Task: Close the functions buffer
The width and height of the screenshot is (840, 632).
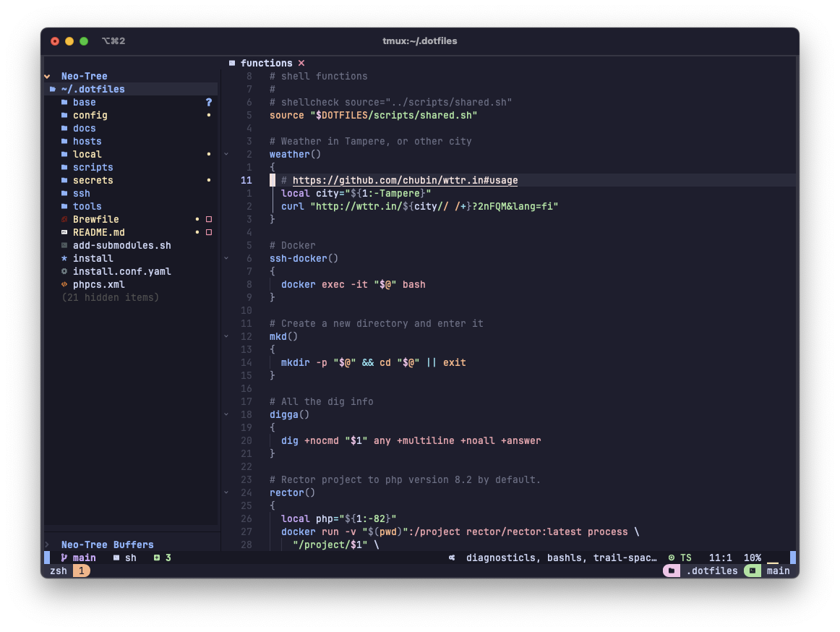Action: click(x=301, y=63)
